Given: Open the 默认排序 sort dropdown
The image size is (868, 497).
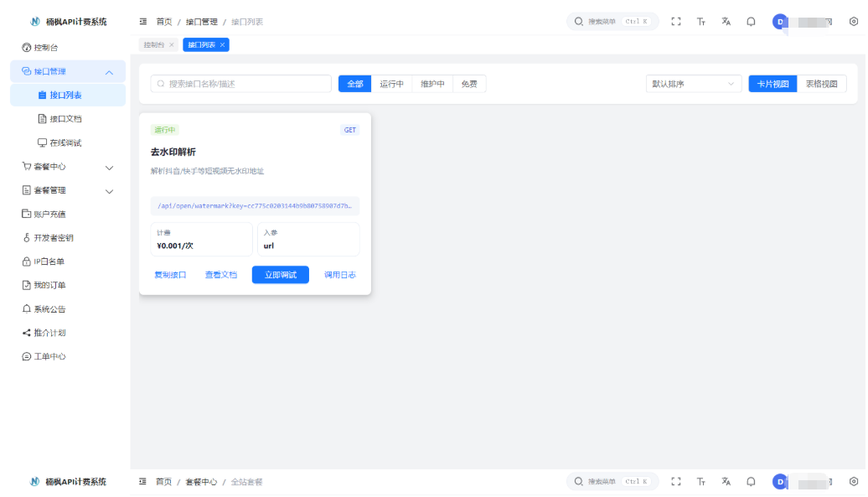Looking at the screenshot, I should tap(694, 84).
